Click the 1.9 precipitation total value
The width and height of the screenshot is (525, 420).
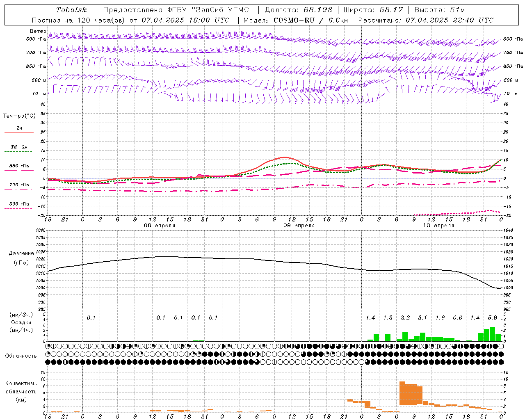point(440,318)
